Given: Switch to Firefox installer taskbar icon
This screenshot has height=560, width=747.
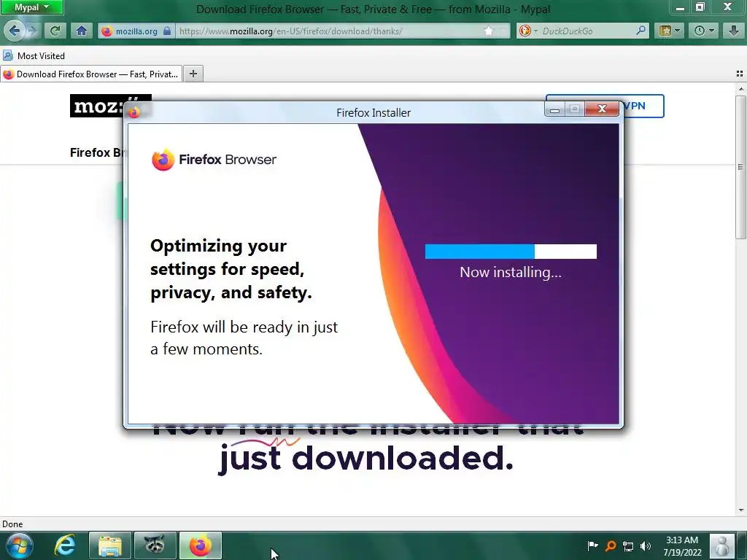Looking at the screenshot, I should (201, 545).
